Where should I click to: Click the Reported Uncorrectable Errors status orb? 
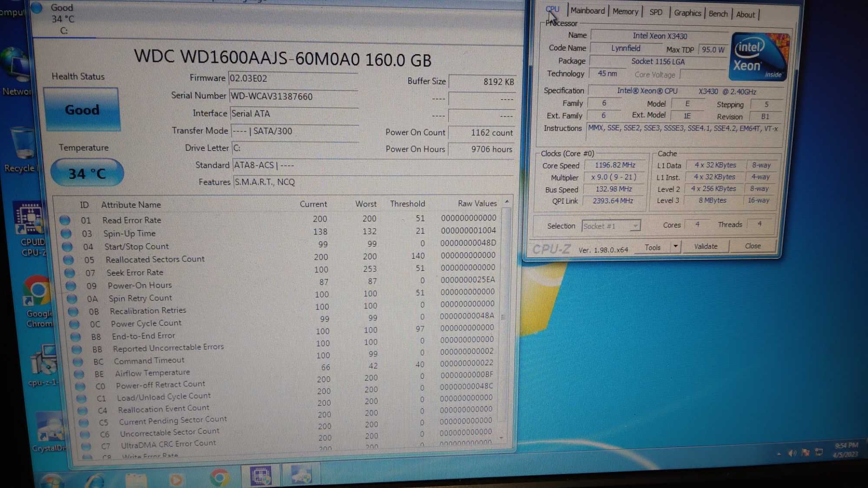[77, 349]
